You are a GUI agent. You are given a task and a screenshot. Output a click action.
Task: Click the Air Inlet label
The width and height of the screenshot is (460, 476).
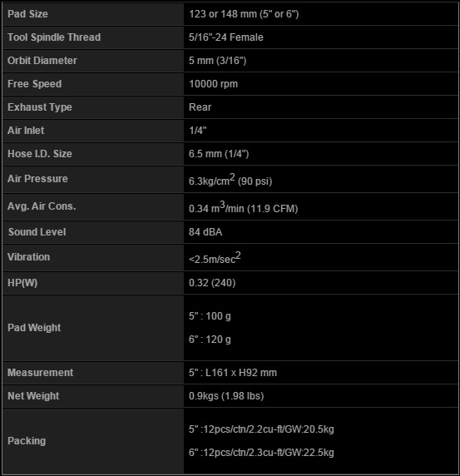click(x=26, y=131)
